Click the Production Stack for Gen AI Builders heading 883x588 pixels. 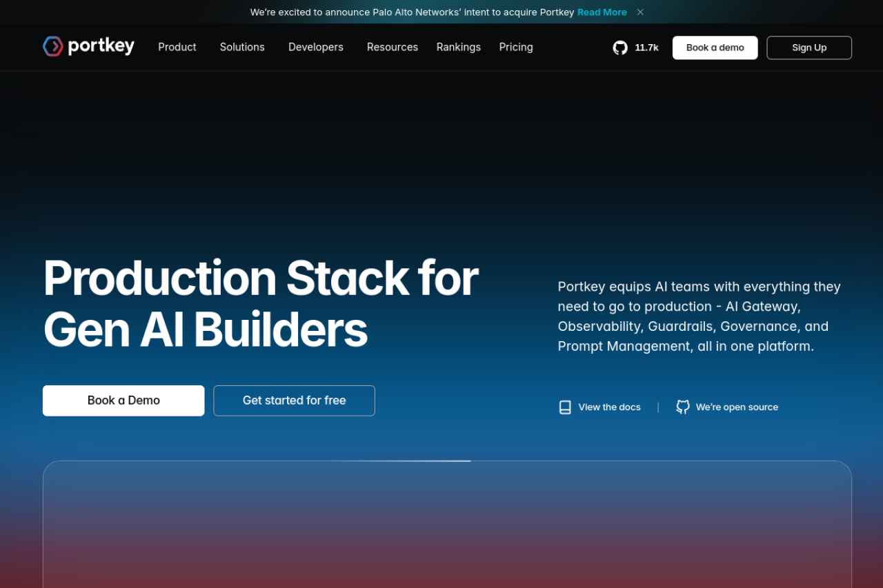pos(261,304)
